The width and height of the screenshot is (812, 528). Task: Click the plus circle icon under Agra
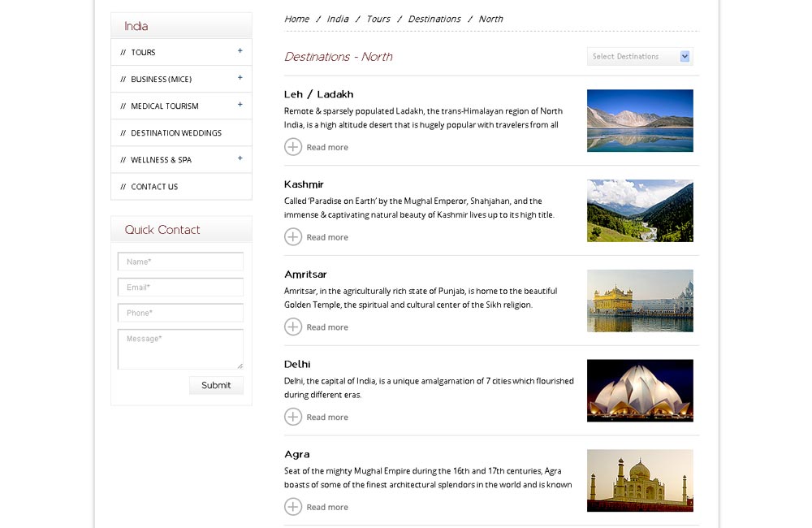point(293,507)
